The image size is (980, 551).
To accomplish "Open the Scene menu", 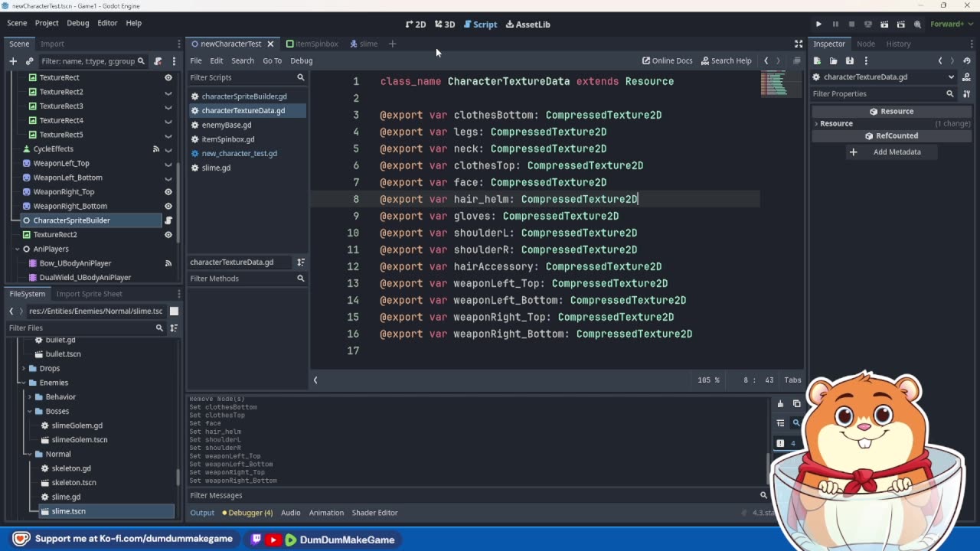I will 17,23.
